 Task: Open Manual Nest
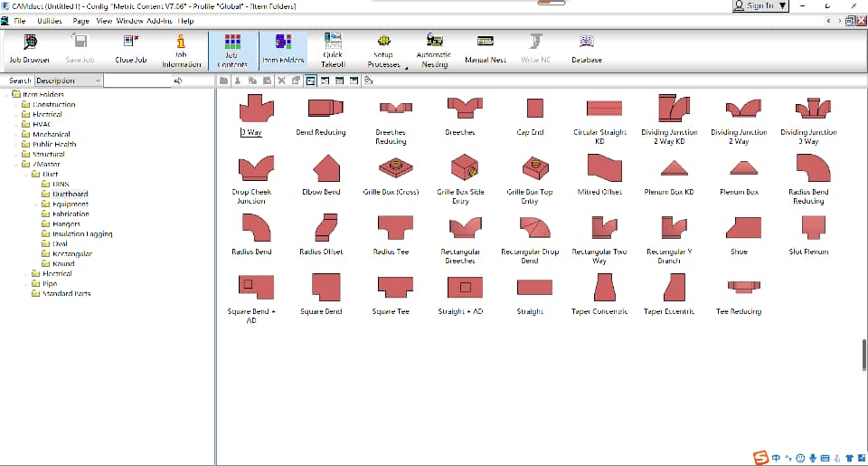[x=485, y=50]
